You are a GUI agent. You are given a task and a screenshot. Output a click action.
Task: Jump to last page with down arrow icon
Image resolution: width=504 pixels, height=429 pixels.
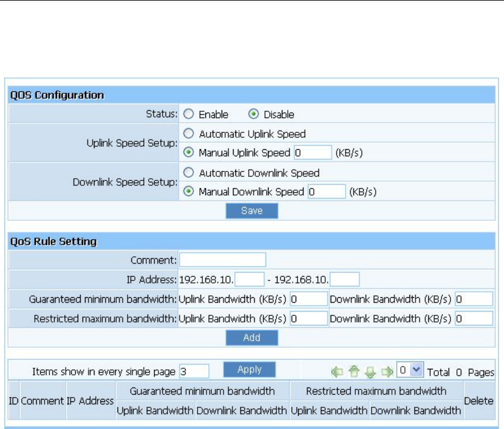point(370,372)
